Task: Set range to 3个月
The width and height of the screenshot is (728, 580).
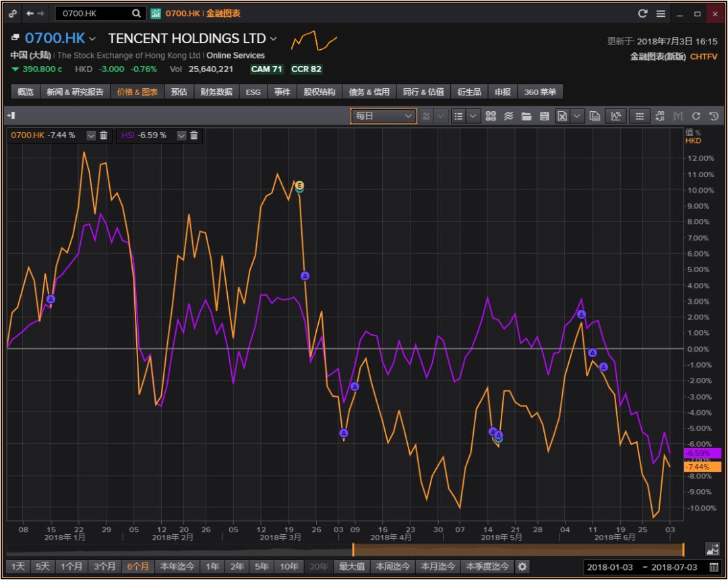Action: click(x=104, y=567)
